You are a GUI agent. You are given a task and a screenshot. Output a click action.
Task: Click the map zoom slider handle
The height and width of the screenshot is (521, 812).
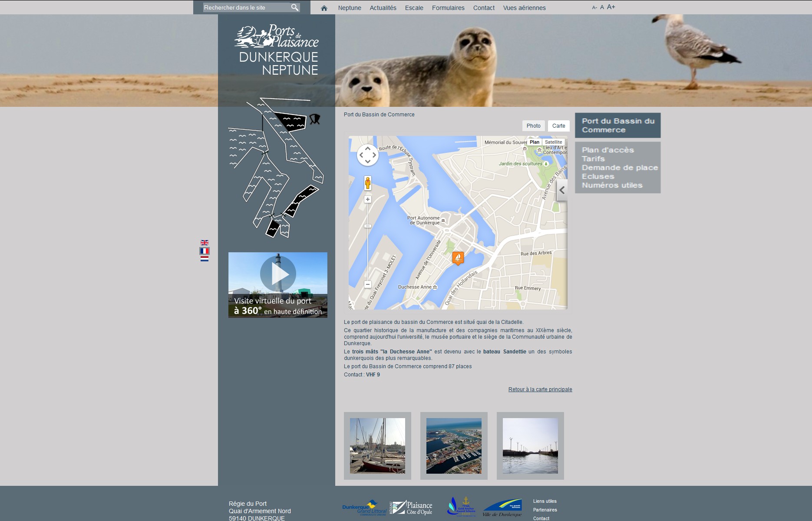368,226
